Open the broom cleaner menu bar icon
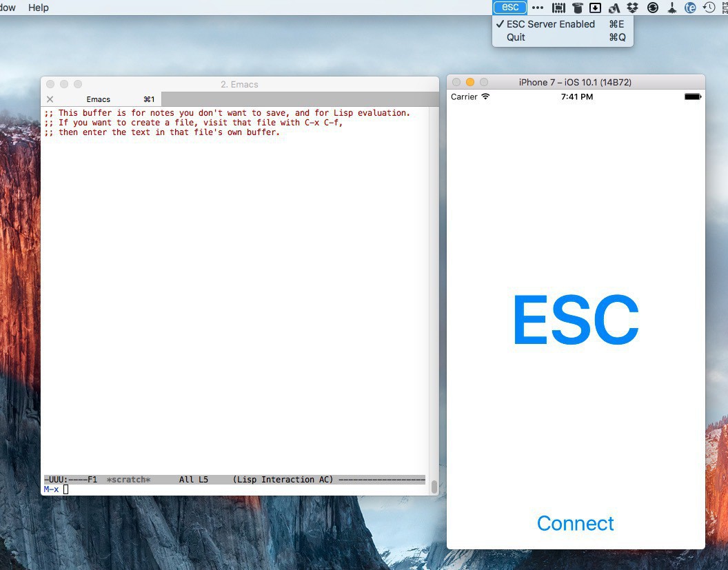728x570 pixels. [x=672, y=8]
